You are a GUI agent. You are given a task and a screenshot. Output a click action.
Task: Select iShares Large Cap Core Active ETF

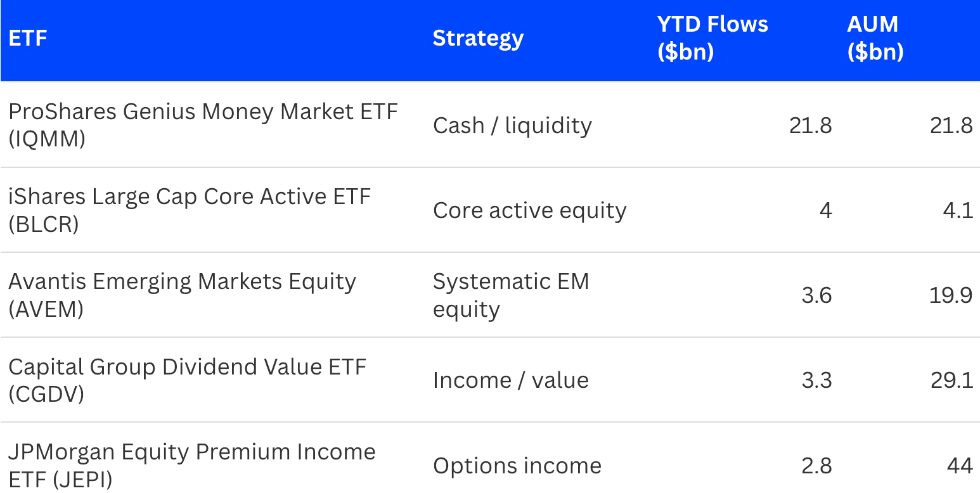189,210
